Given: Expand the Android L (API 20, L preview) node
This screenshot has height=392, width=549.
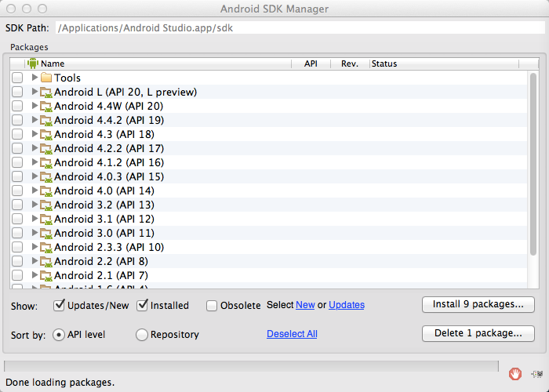Looking at the screenshot, I should [x=35, y=92].
